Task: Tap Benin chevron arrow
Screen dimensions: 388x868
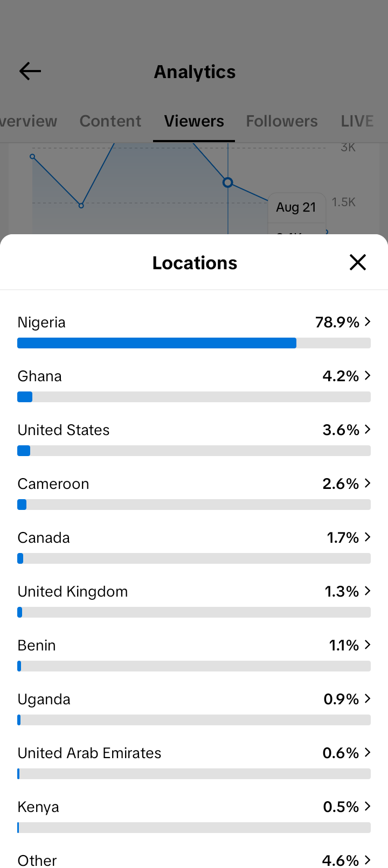Action: (368, 645)
